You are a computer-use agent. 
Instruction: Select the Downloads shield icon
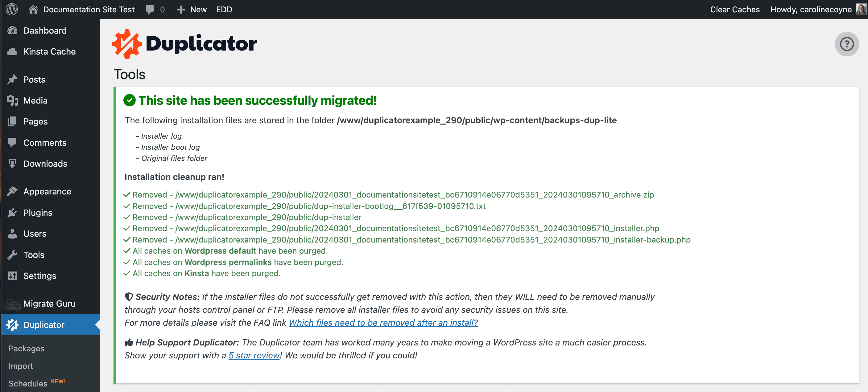click(12, 164)
